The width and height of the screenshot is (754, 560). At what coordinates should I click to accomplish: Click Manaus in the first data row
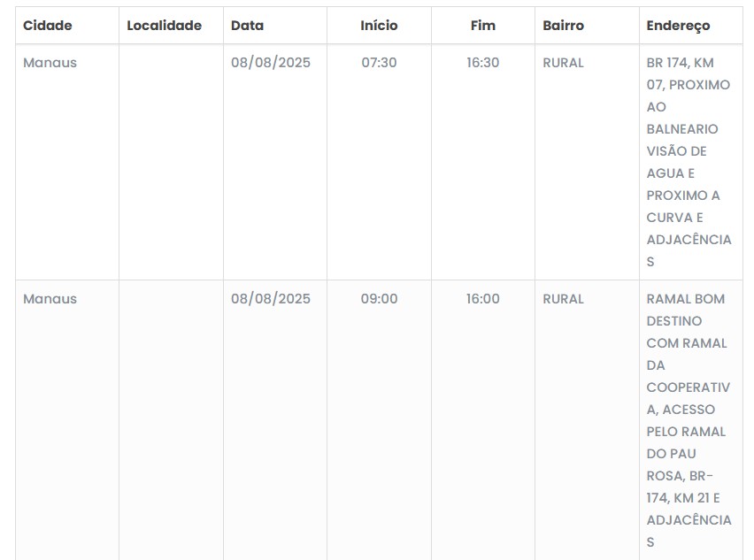50,63
